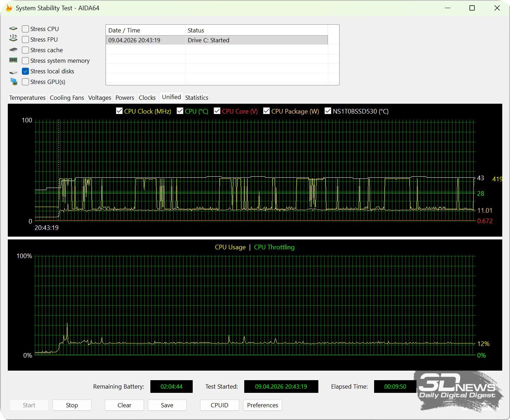Select the Drive C: Started log row
This screenshot has height=420, width=510.
(x=217, y=40)
